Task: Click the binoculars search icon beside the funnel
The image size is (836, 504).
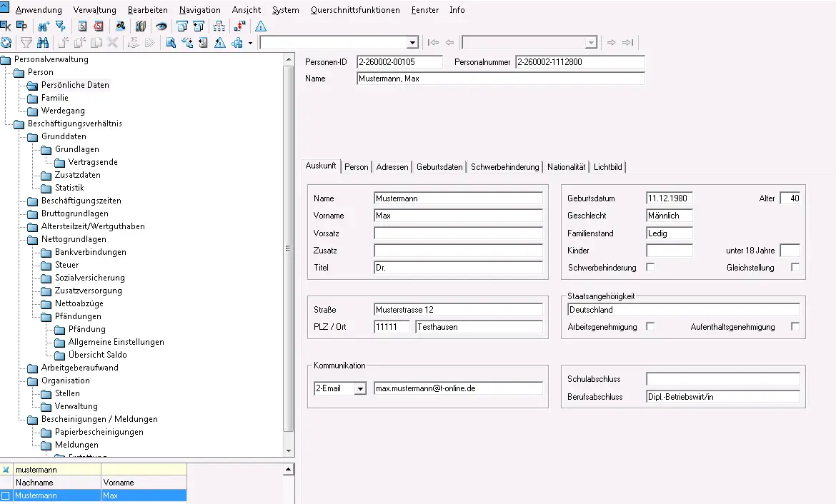Action: click(x=43, y=43)
